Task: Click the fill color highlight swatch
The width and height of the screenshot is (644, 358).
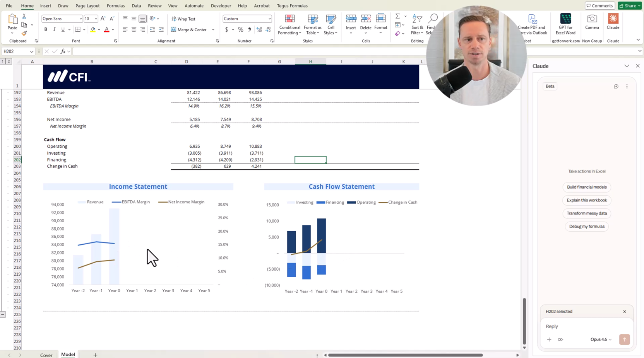Action: pyautogui.click(x=93, y=30)
